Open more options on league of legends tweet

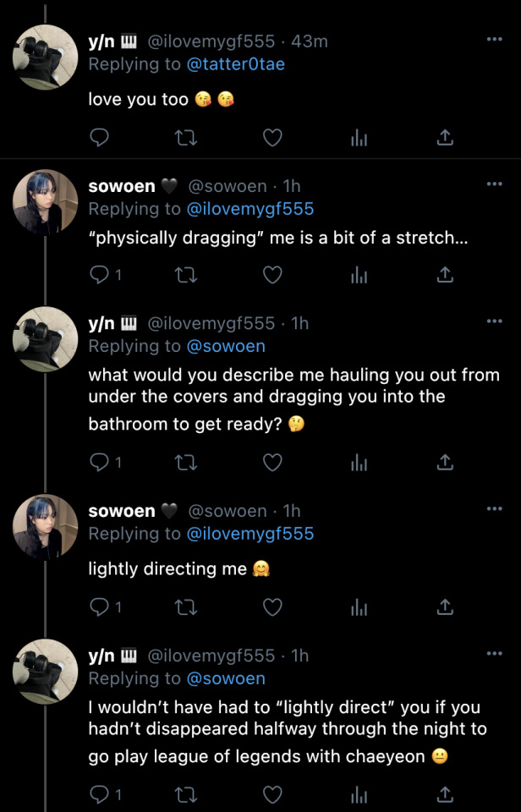coord(494,653)
